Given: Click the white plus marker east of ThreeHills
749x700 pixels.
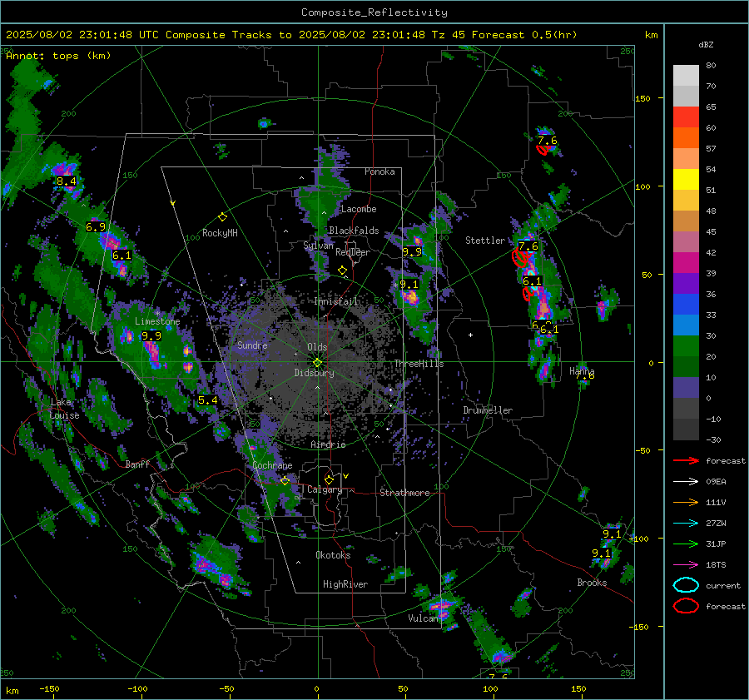Looking at the screenshot, I should point(470,335).
